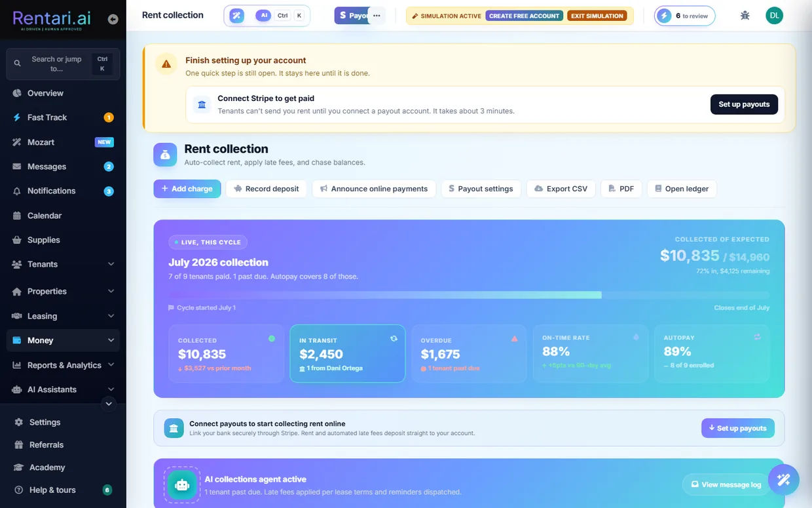The image size is (812, 508).
Task: Select the Overdue $1,675 card
Action: pyautogui.click(x=469, y=353)
